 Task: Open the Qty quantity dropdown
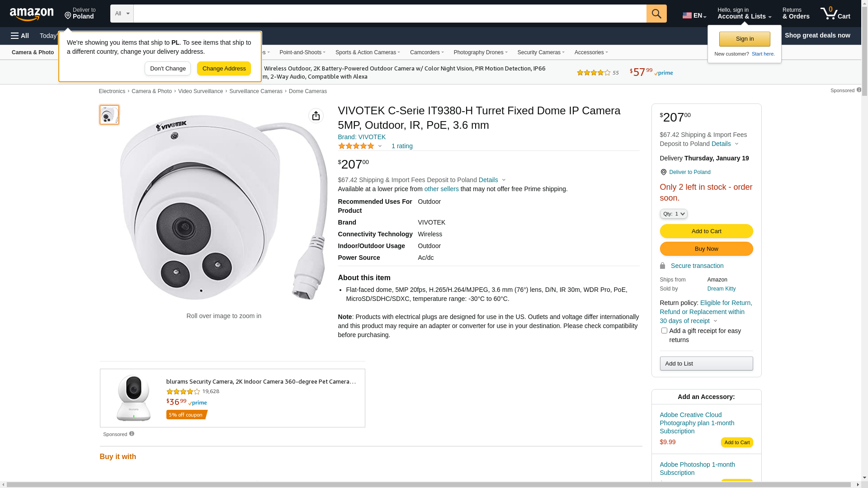[674, 214]
